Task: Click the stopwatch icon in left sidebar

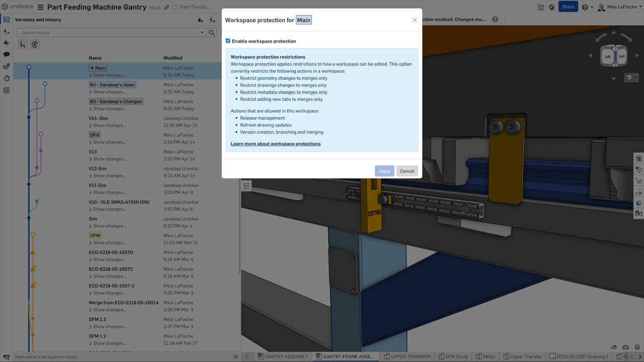Action: point(7,78)
